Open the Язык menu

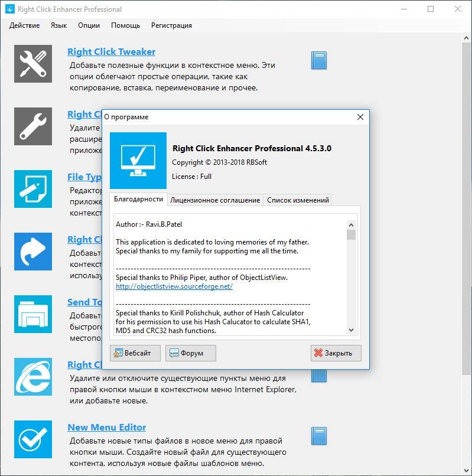[58, 25]
